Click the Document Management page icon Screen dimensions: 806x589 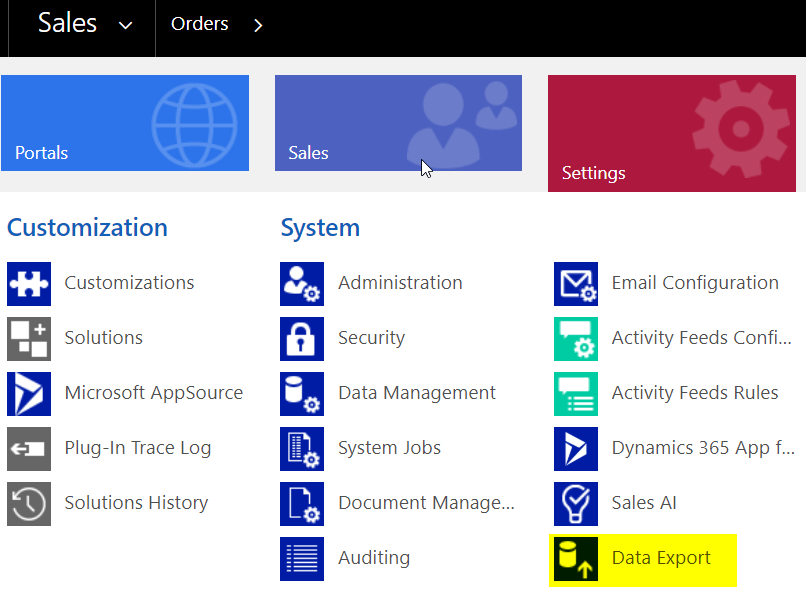point(302,504)
